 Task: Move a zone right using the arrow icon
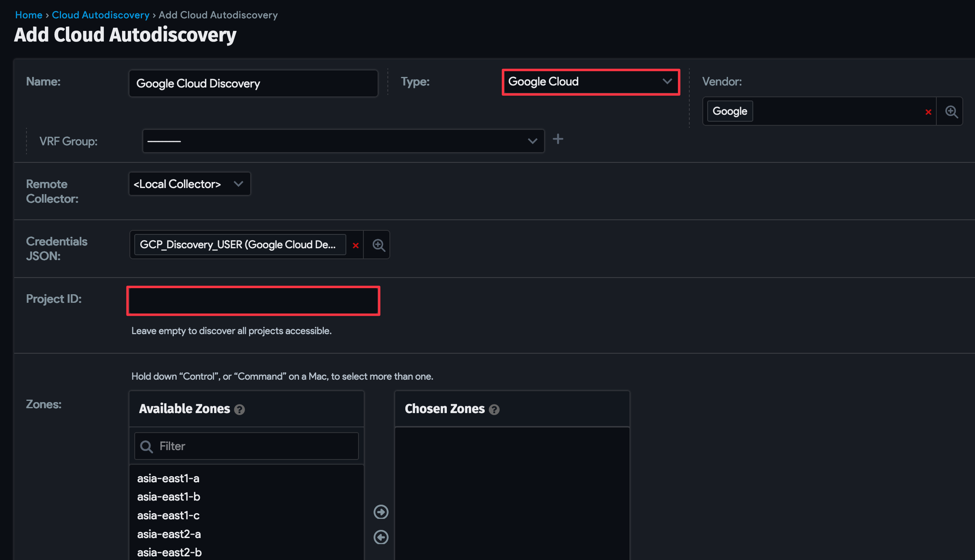click(380, 512)
